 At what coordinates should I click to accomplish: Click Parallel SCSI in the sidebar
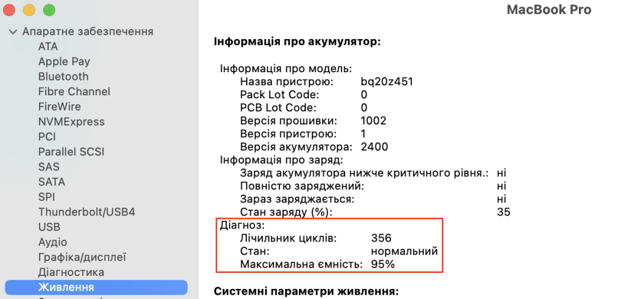[71, 152]
